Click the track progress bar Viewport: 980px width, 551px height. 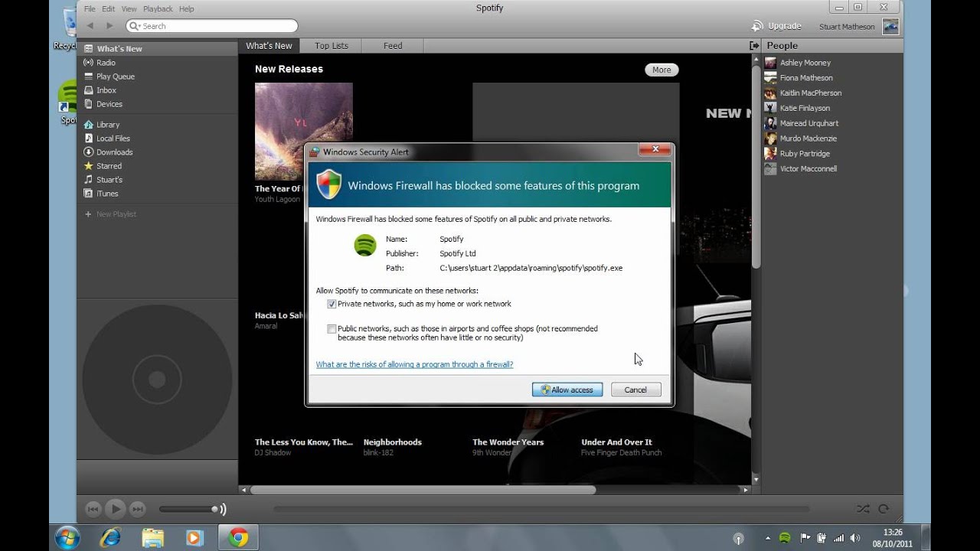[x=541, y=509]
